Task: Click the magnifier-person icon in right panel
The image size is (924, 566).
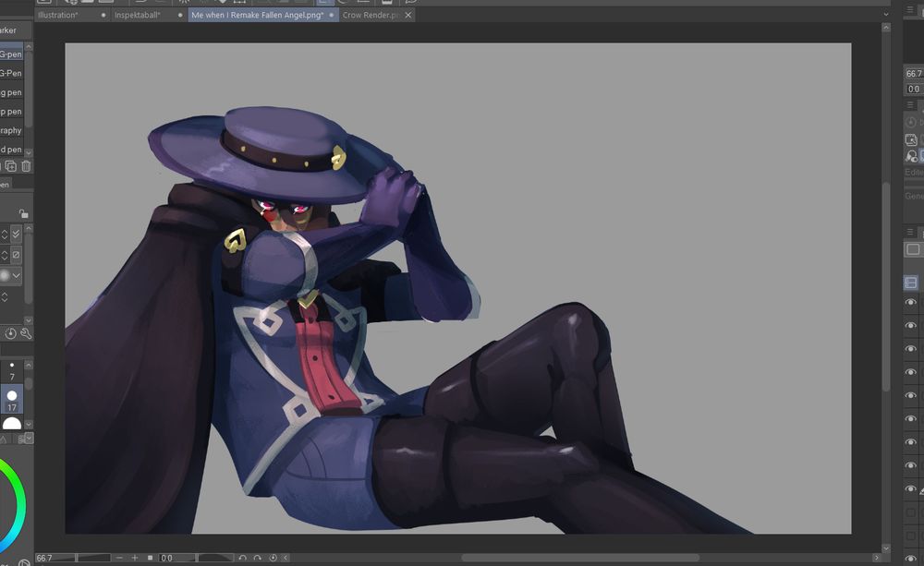Action: pos(911,156)
